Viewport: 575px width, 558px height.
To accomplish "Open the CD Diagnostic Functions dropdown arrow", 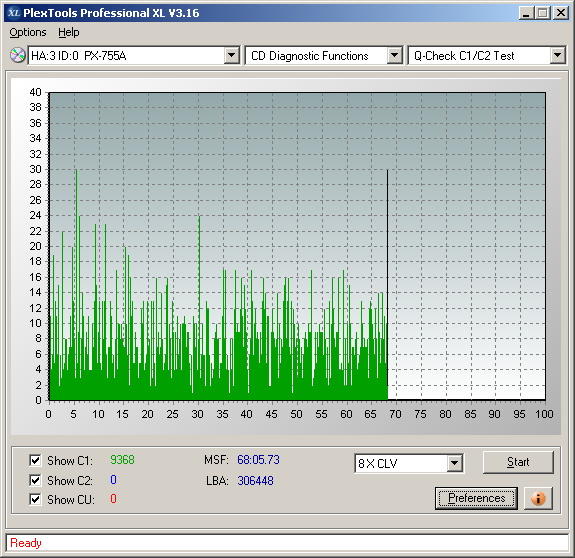I will [394, 56].
